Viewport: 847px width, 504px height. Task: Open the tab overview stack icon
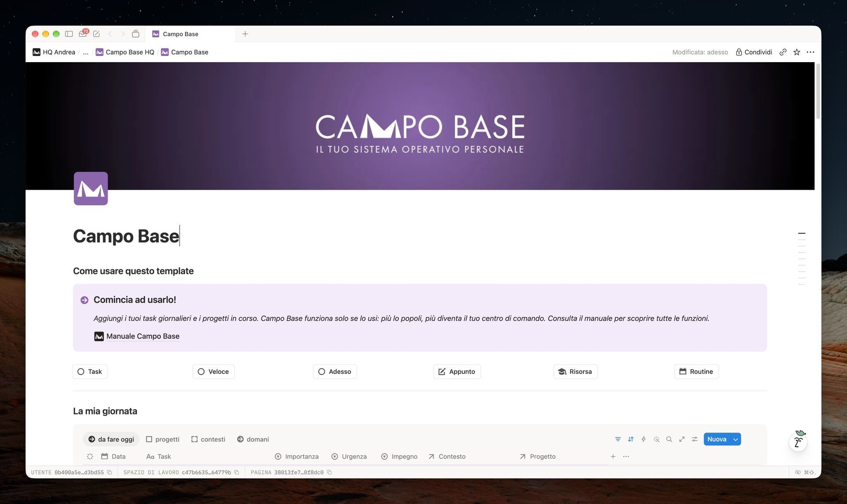coord(135,34)
